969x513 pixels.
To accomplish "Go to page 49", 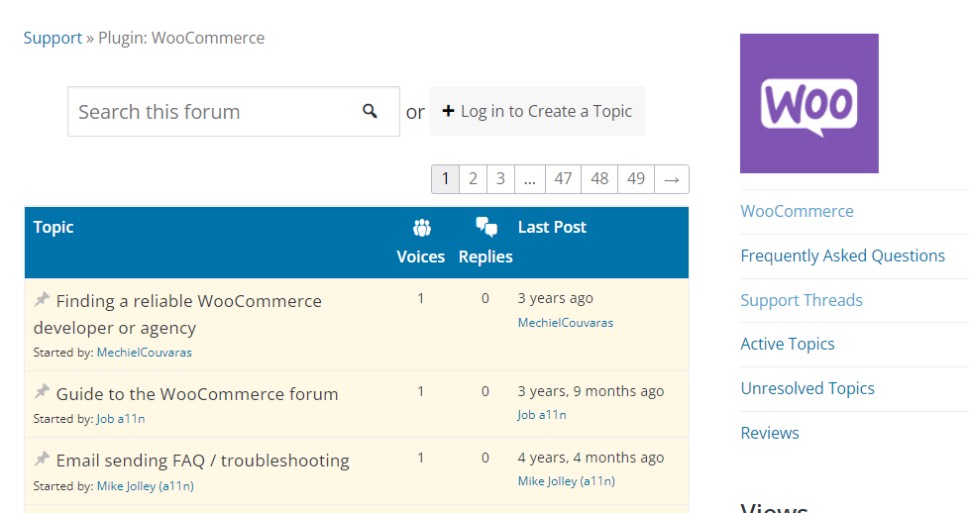I will (x=636, y=179).
